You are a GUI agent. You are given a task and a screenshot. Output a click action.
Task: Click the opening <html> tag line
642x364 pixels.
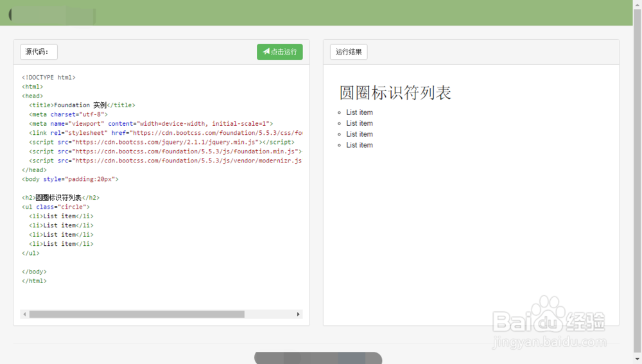[x=32, y=87]
